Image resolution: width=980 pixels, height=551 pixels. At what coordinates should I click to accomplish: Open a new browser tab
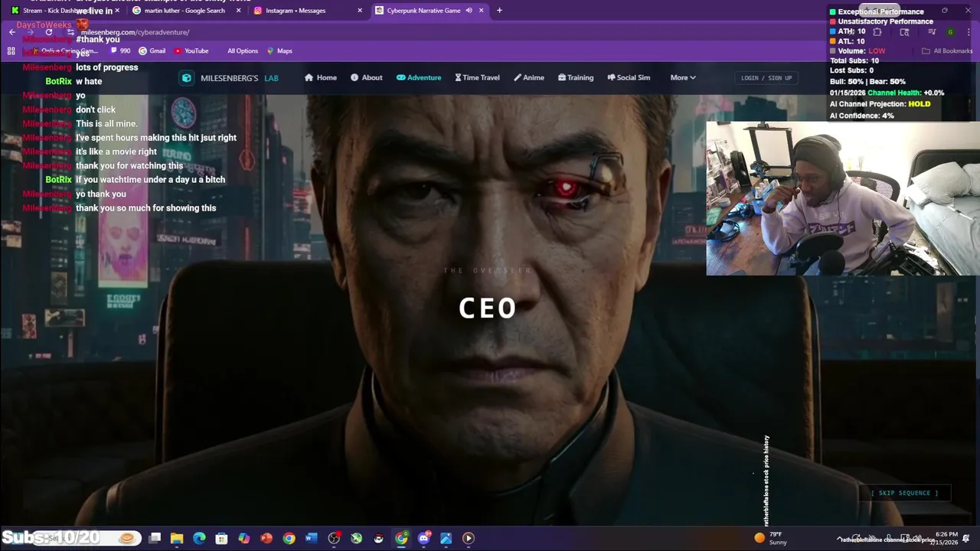(x=499, y=11)
